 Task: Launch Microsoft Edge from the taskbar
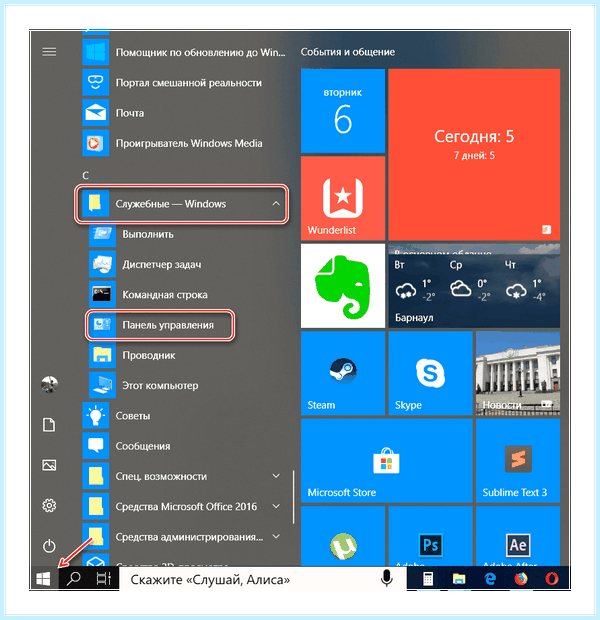click(x=490, y=579)
